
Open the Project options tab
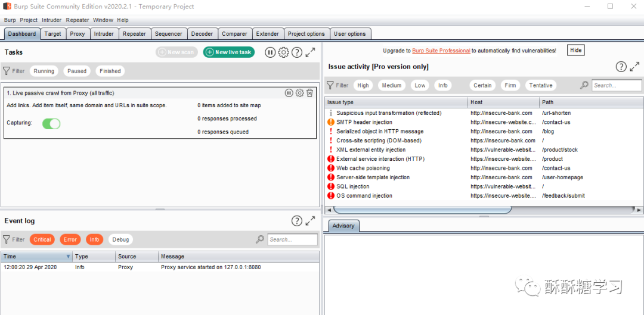[x=306, y=33]
